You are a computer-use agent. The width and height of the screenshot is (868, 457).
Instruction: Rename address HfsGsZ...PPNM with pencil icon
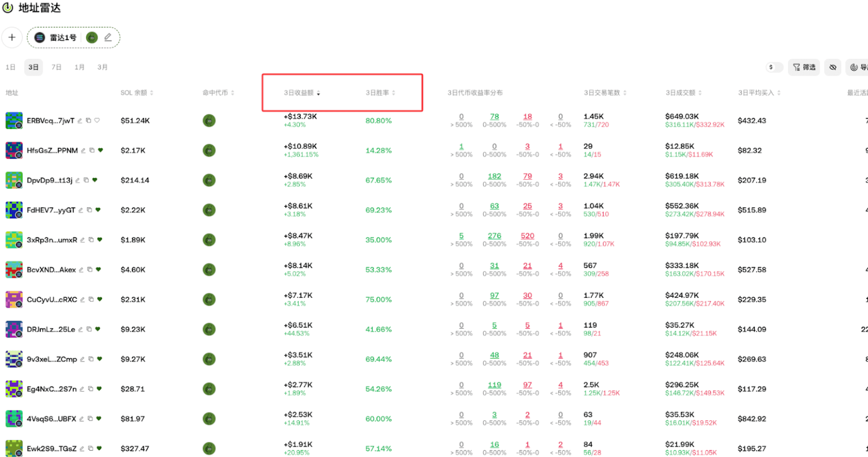pos(83,151)
